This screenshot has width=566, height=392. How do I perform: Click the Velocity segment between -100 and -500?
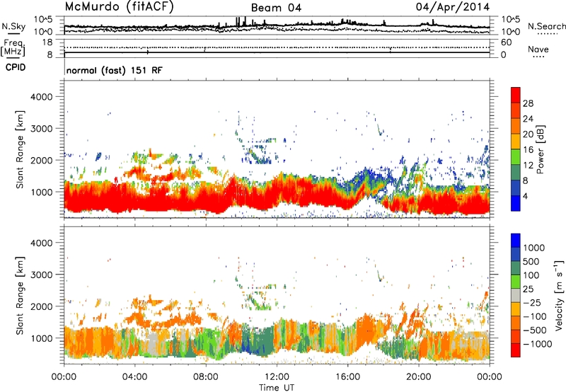coord(516,323)
